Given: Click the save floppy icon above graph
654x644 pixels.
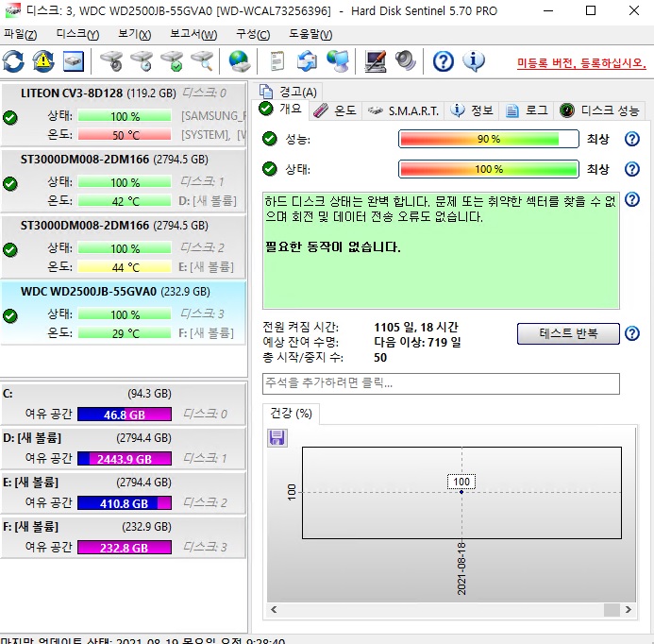Looking at the screenshot, I should pos(277,438).
